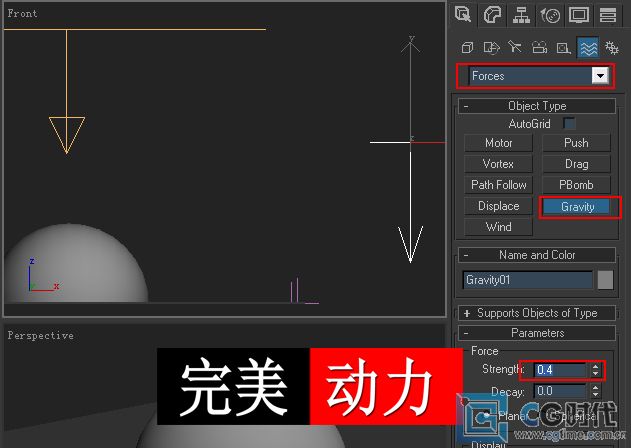Click the PBomb space warp button
The height and width of the screenshot is (448, 631).
tap(576, 185)
